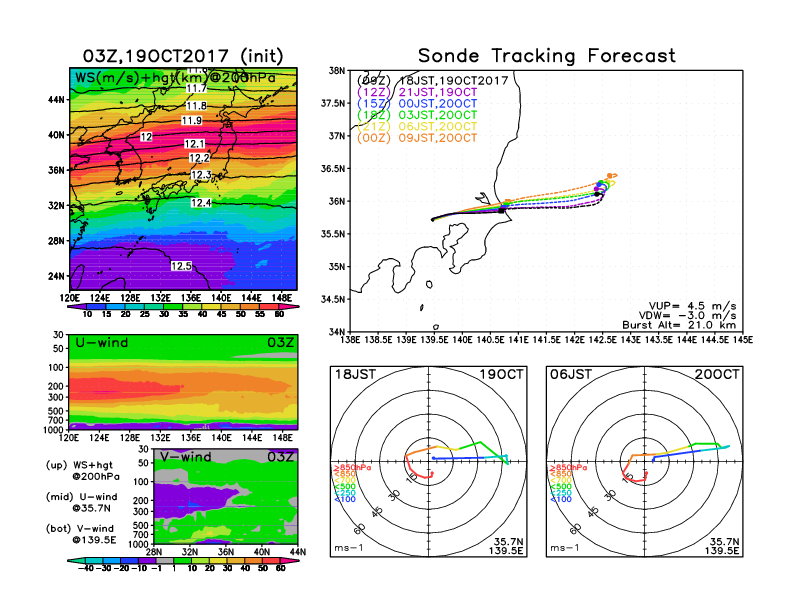Click the '20OCT' date label on right hodograph
This screenshot has height=612, width=792.
coord(717,374)
